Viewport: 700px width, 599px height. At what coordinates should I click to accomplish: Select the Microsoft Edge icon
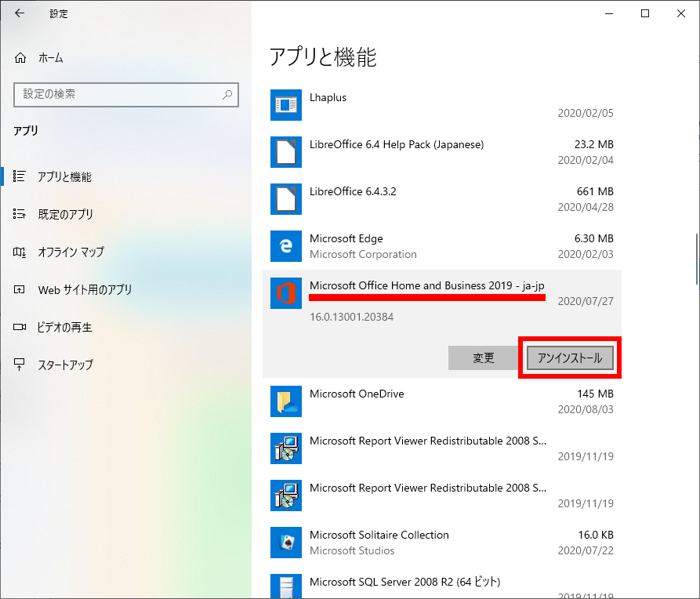coord(285,246)
